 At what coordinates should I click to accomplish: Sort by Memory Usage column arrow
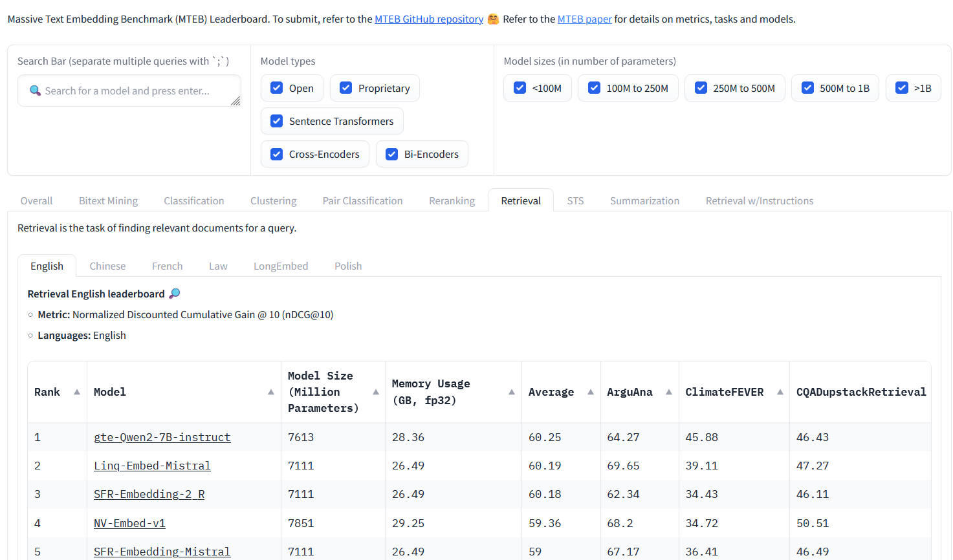click(x=512, y=392)
